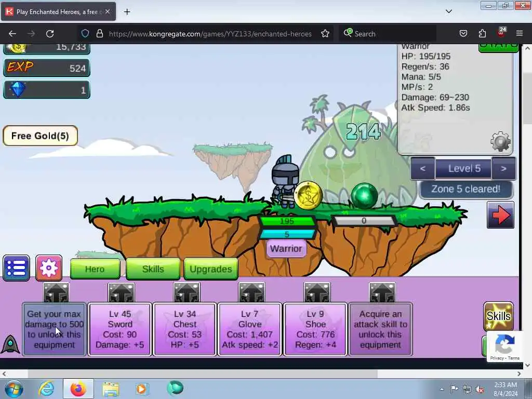Click the green hero HP bar
This screenshot has width=532, height=399.
click(287, 221)
